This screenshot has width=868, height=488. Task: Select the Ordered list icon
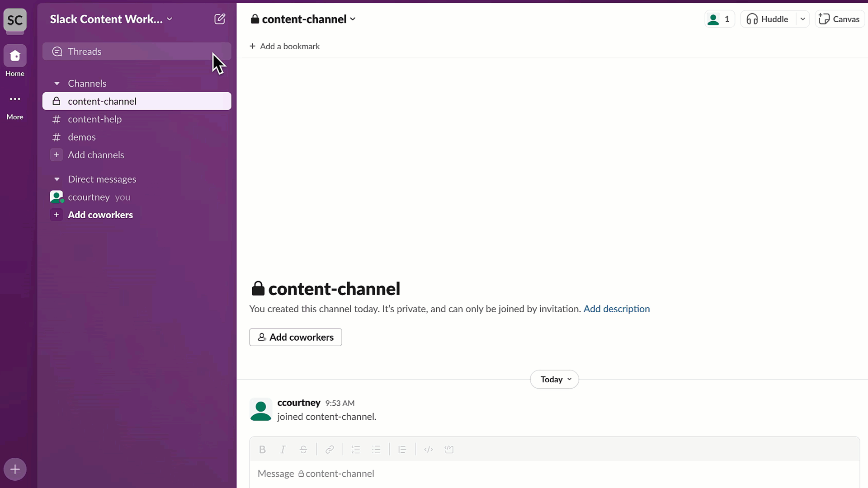tap(356, 449)
